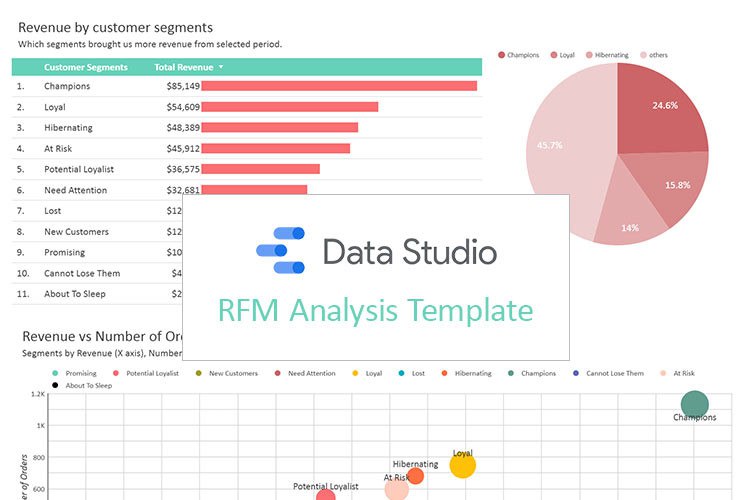Click the others pie legend dot
This screenshot has width=750, height=500.
643,55
